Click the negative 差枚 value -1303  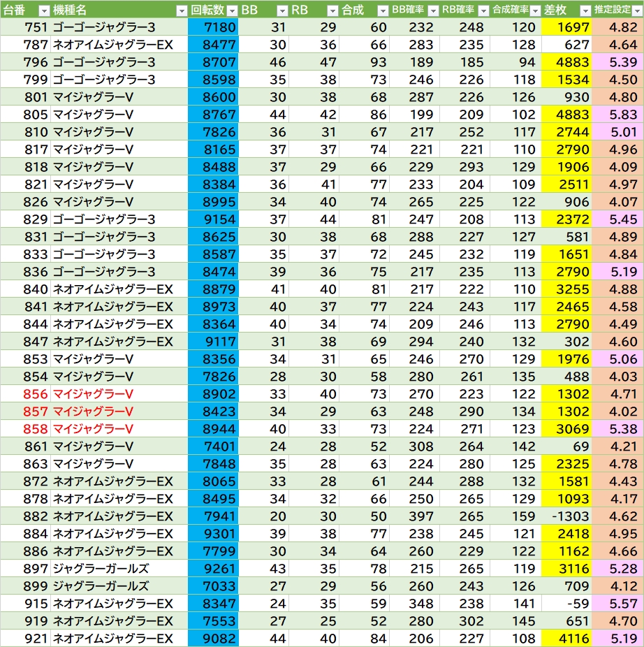pyautogui.click(x=566, y=516)
